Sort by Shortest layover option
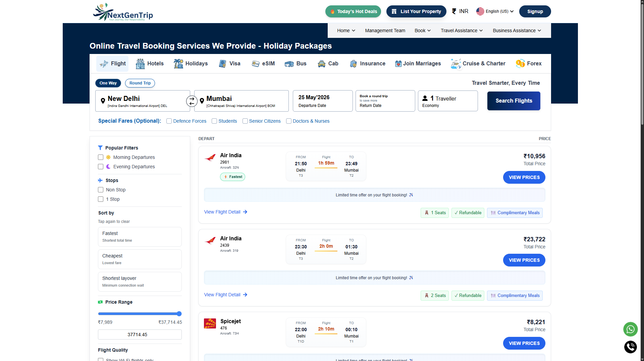The image size is (644, 361). [140, 282]
